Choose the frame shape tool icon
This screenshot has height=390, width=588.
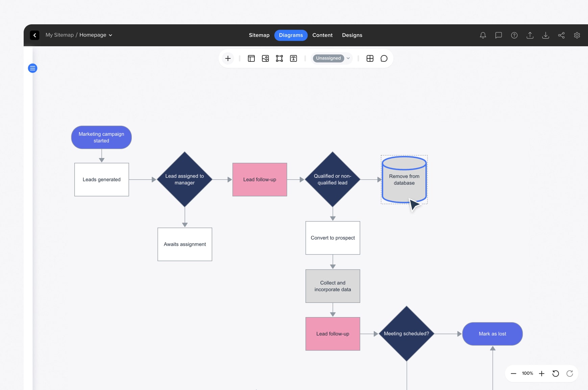click(279, 58)
